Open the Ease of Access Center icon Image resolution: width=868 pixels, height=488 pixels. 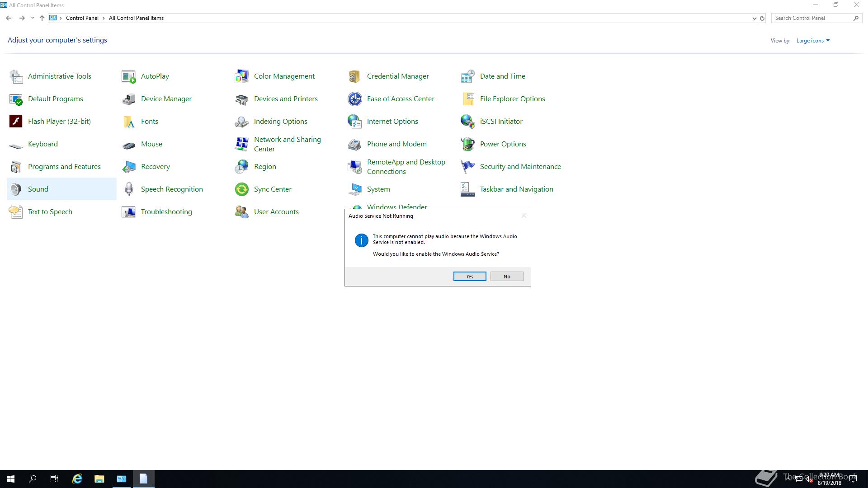point(355,99)
